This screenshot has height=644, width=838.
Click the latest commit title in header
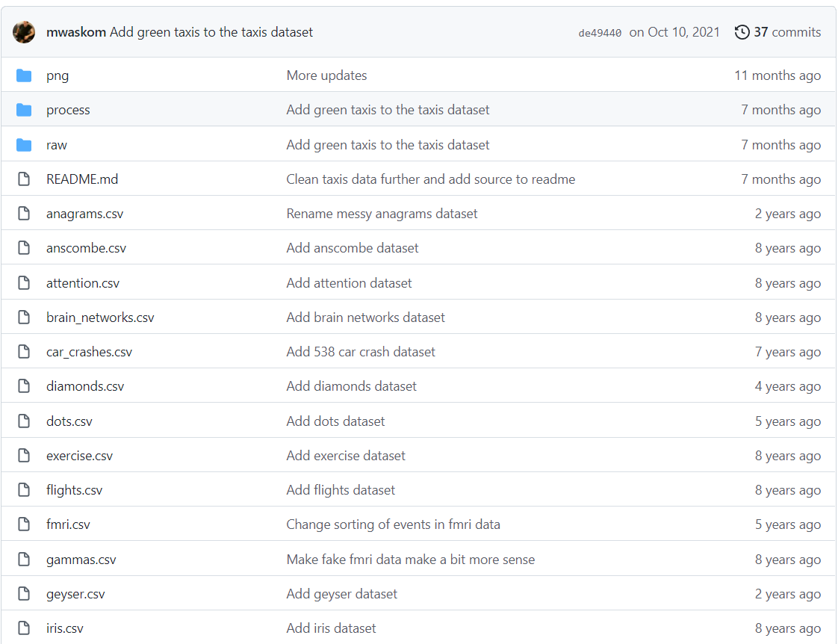211,32
